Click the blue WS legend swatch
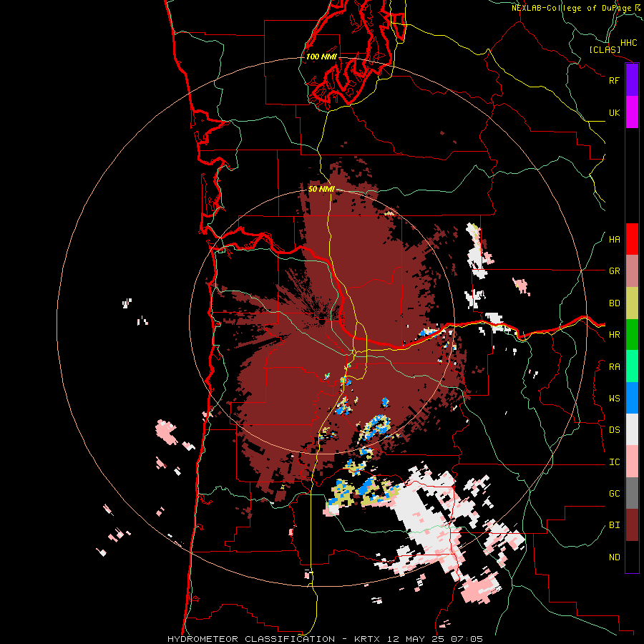Screen dimensions: 644x644 (632, 398)
